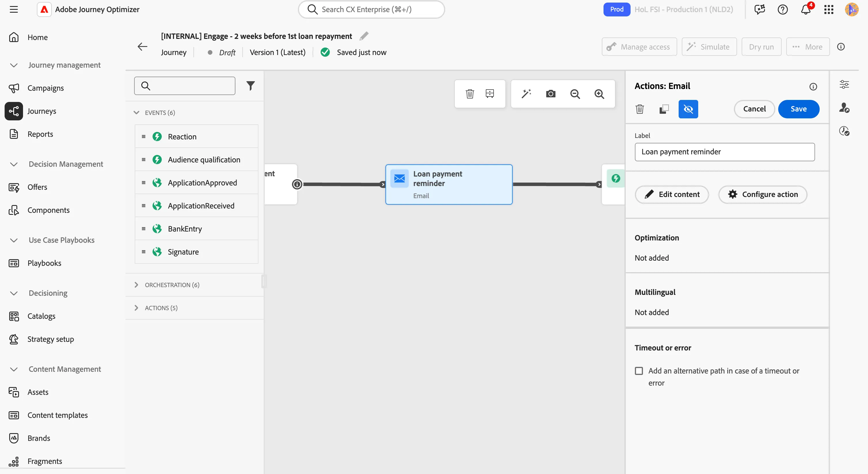Click Configure action button
868x474 pixels.
(763, 194)
